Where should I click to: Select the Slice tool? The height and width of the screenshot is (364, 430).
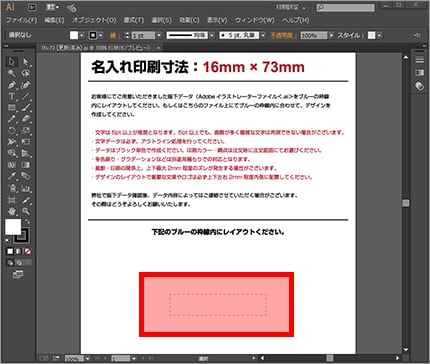tap(26, 200)
